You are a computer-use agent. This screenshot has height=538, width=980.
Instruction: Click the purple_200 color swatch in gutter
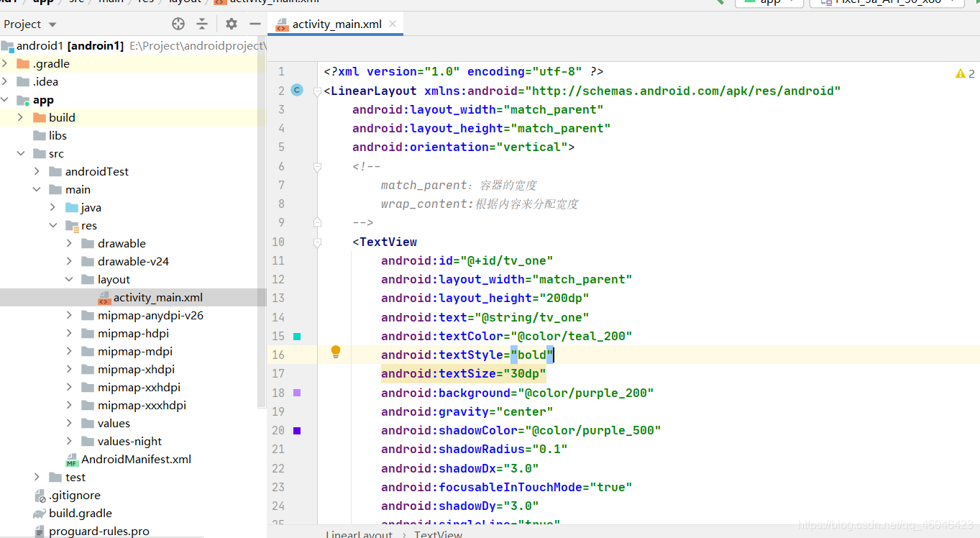297,393
